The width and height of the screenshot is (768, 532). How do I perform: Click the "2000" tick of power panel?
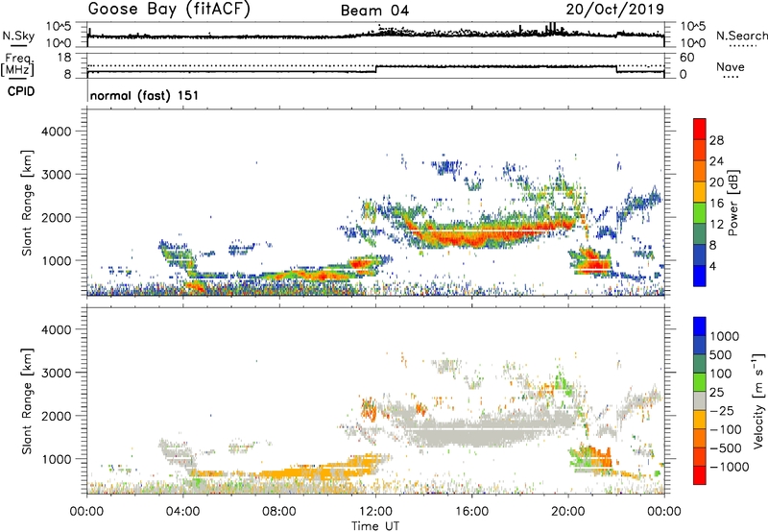click(56, 217)
